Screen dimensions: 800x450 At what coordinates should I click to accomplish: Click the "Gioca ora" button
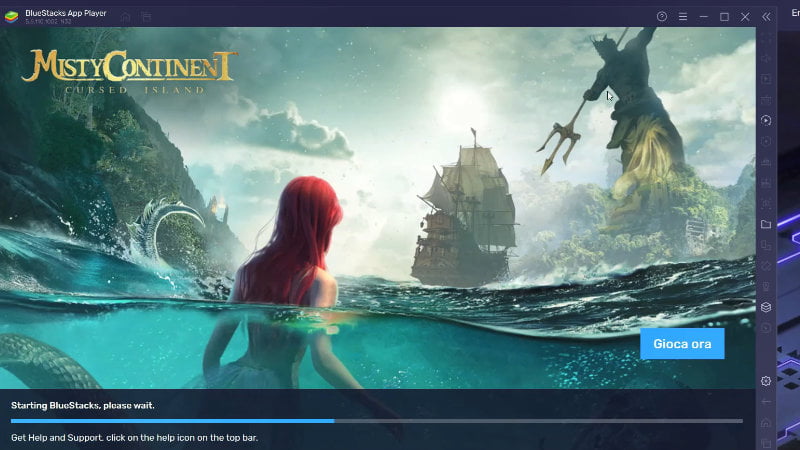click(682, 344)
